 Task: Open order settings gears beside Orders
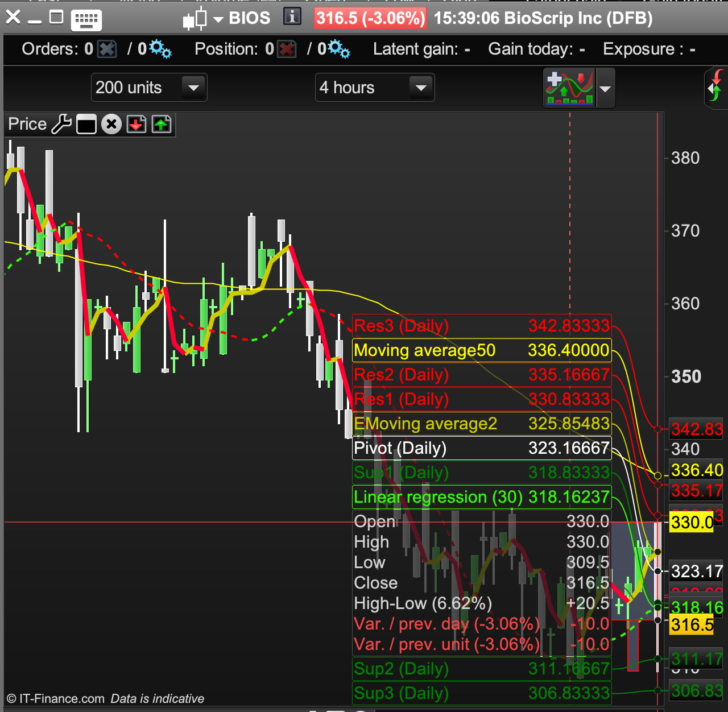(160, 49)
